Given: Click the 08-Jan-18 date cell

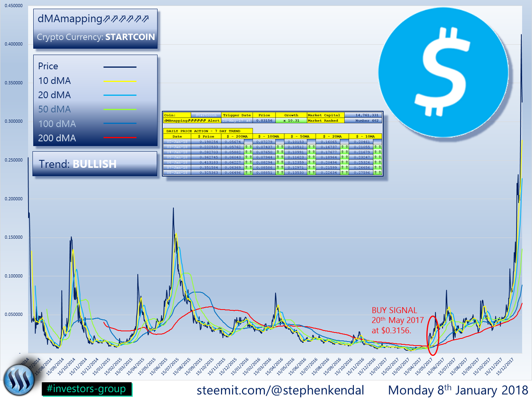Looking at the screenshot, I should click(x=177, y=173).
